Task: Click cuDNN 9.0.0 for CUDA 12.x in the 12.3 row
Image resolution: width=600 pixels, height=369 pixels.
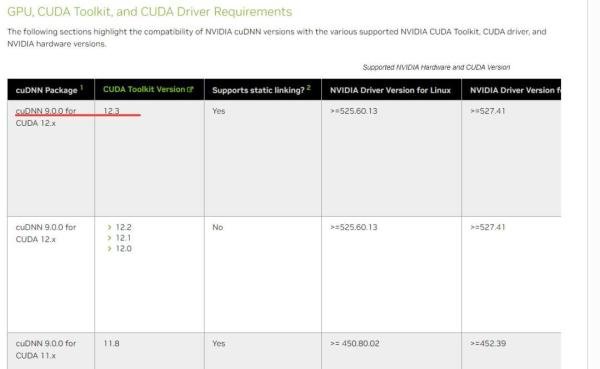Action: 46,117
